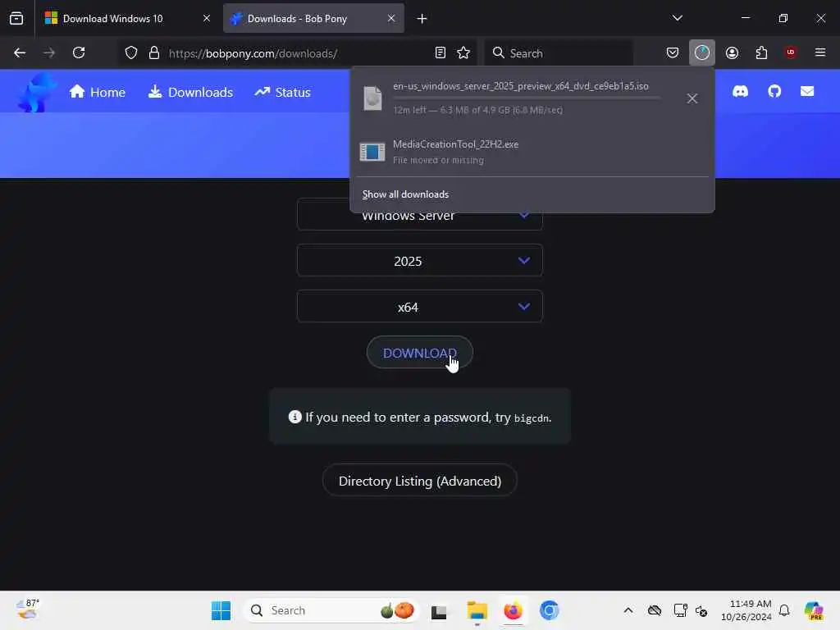Click MediaCreationTool_22H2.exe entry
This screenshot has width=840, height=630.
532,152
